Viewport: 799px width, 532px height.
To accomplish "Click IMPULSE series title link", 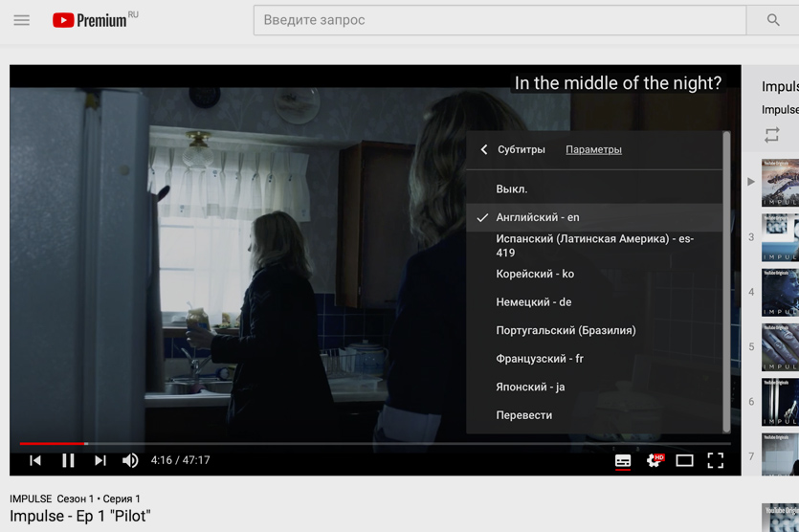I will 31,499.
